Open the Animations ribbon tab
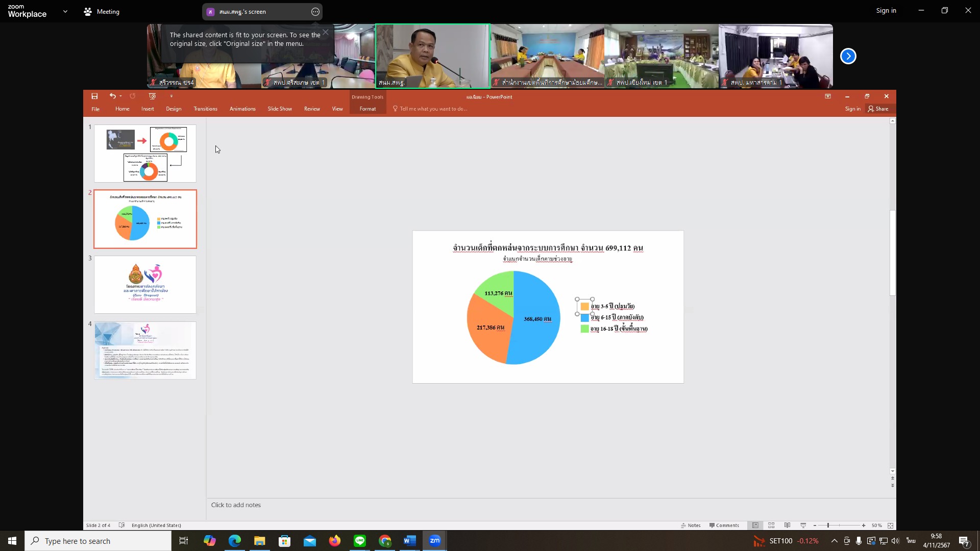 (x=242, y=109)
